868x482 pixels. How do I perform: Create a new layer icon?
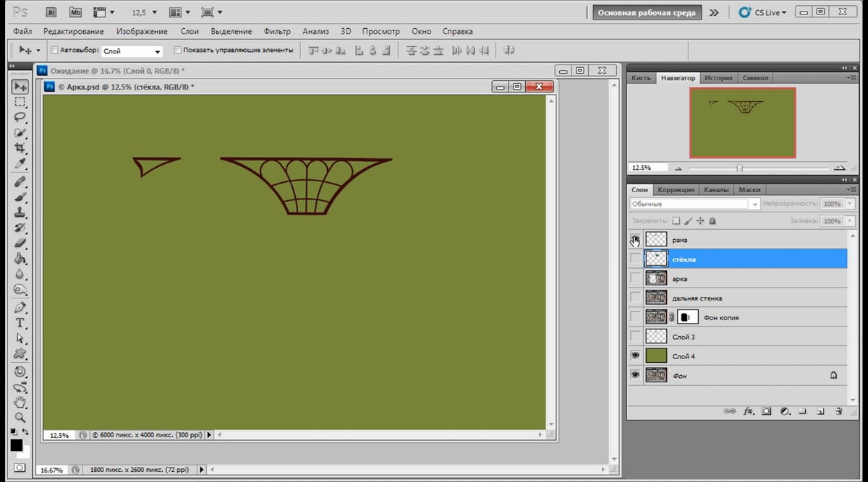(x=820, y=411)
